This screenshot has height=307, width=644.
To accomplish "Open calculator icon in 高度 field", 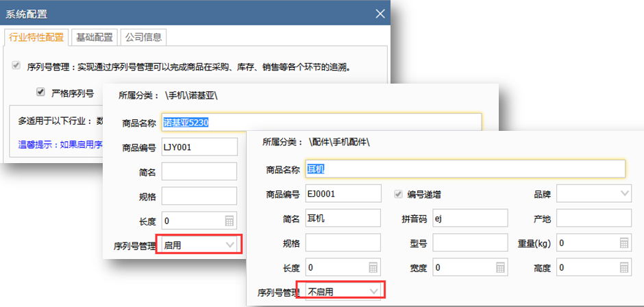I will pyautogui.click(x=624, y=268).
